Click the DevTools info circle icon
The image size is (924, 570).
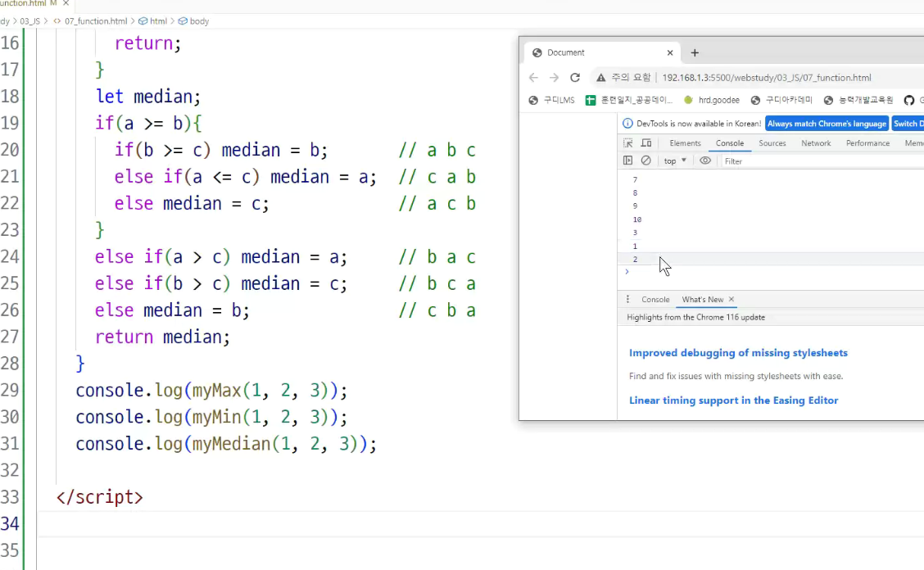click(627, 124)
